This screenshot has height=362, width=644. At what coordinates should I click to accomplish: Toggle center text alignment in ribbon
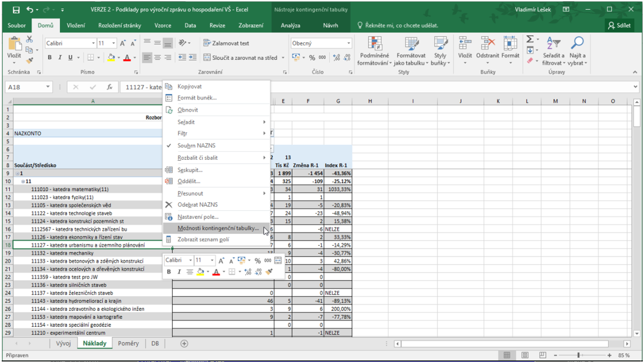point(157,58)
